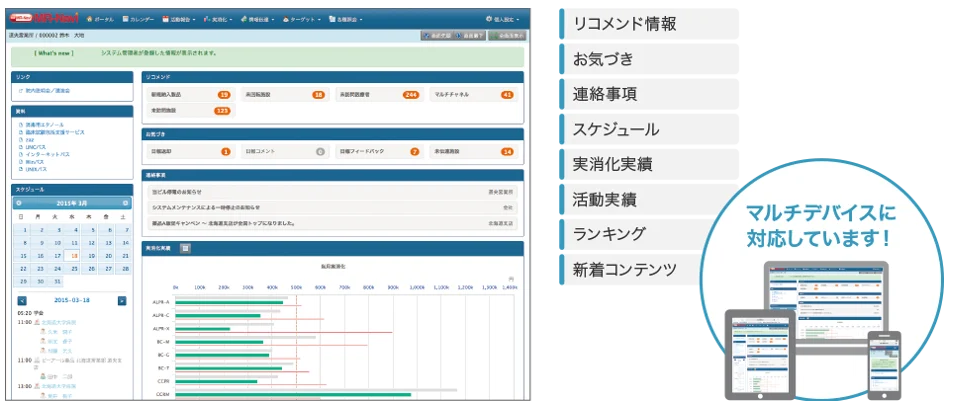Expand the 活動報告 dropdown menu
The image size is (957, 414).
pos(179,20)
